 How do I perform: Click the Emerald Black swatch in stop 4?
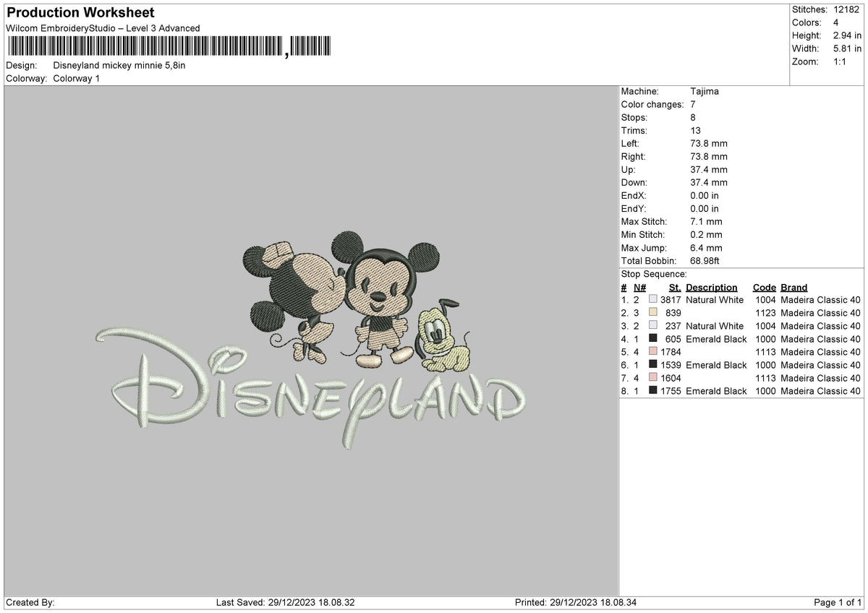click(x=653, y=339)
